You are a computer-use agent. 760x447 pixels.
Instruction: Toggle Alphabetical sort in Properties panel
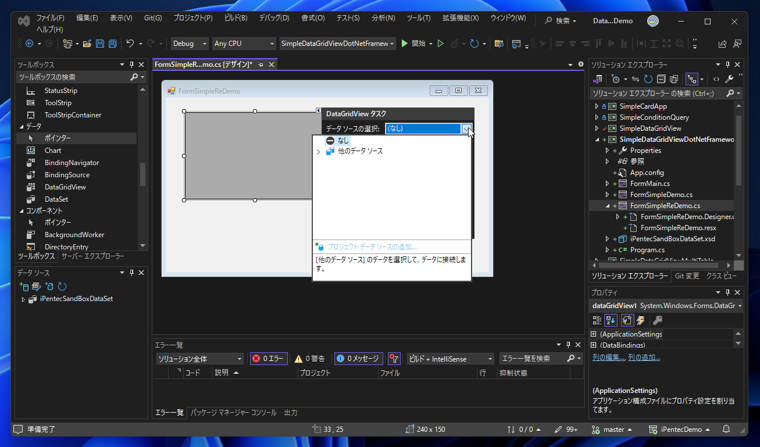611,320
